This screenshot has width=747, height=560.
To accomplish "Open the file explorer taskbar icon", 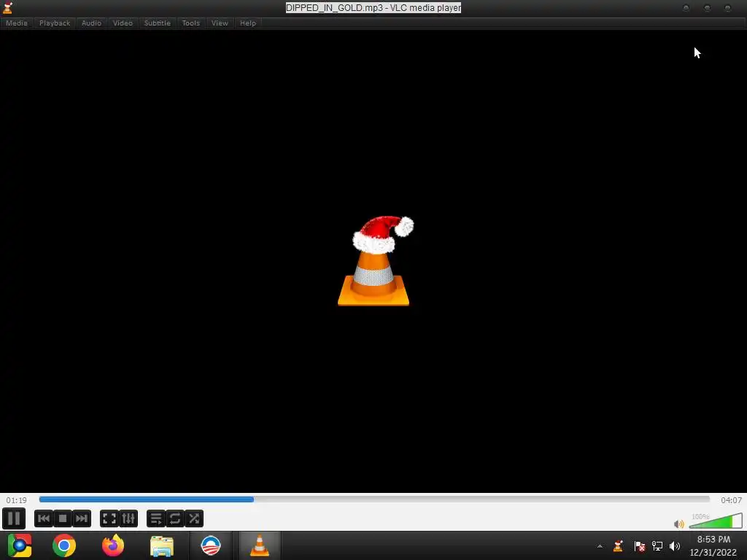I will click(162, 545).
